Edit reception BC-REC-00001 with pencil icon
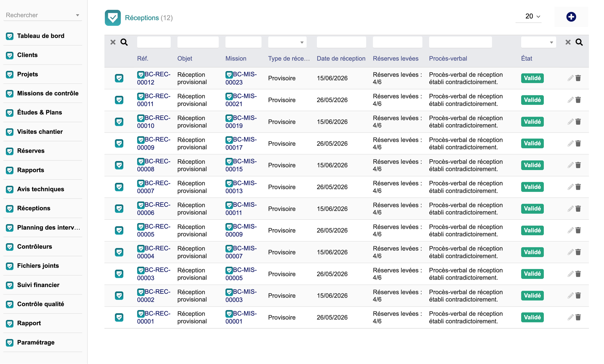This screenshot has height=364, width=604. point(570,317)
